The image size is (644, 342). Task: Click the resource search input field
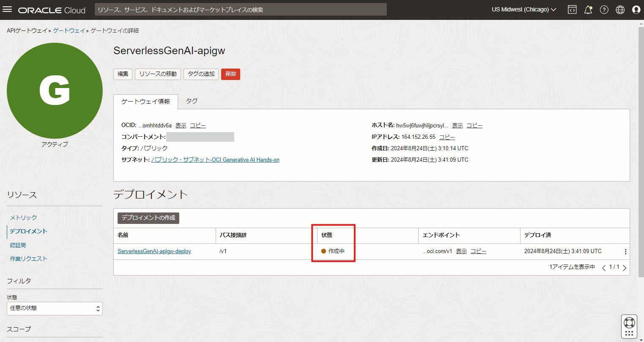pyautogui.click(x=241, y=10)
